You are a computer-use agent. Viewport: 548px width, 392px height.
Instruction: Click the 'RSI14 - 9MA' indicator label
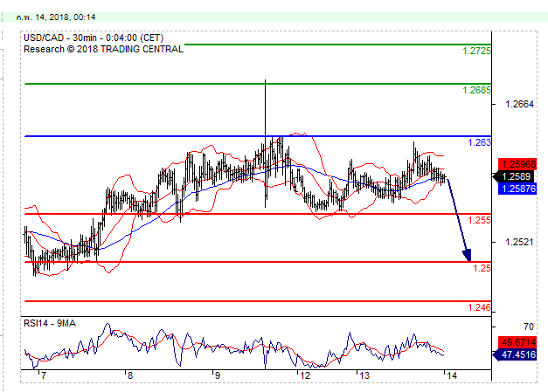point(50,324)
